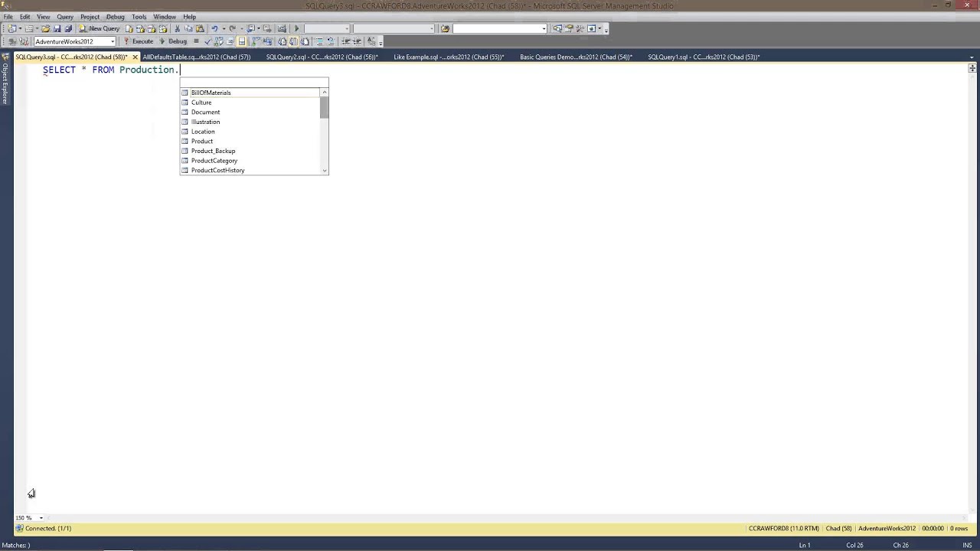The image size is (980, 551).
Task: Open the file using the Open File icon
Action: point(46,28)
